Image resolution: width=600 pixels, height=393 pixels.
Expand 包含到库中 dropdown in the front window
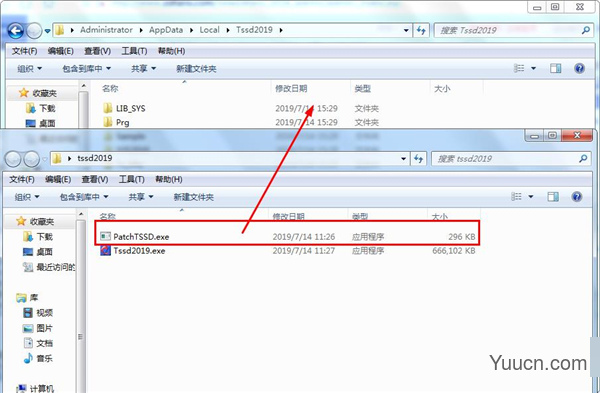(84, 197)
